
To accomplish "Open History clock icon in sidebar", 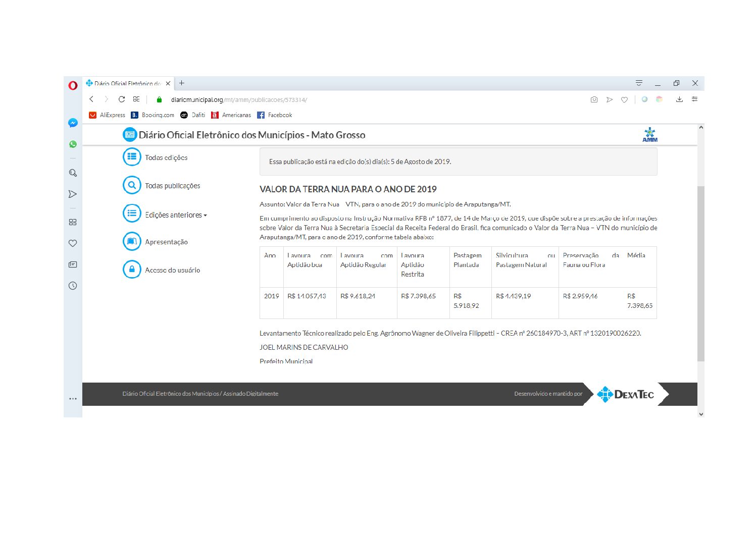I will pyautogui.click(x=73, y=286).
